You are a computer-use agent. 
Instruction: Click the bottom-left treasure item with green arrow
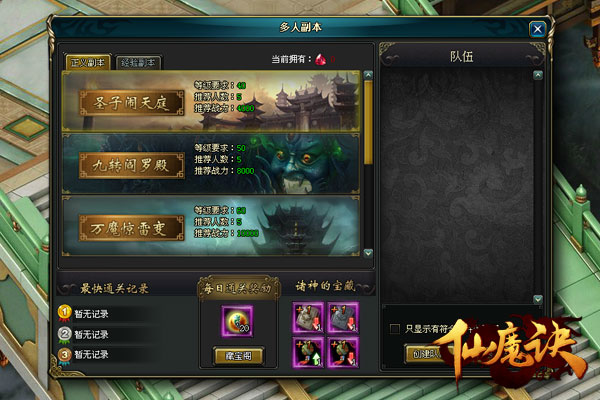[x=308, y=353]
